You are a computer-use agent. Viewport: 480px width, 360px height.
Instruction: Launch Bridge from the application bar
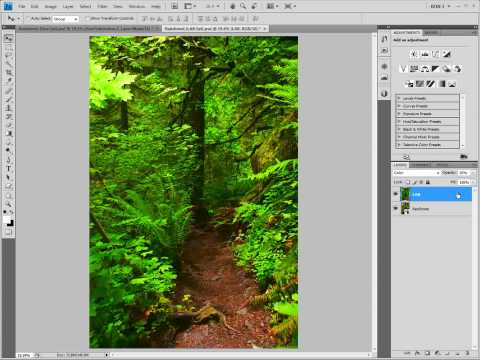coord(175,6)
